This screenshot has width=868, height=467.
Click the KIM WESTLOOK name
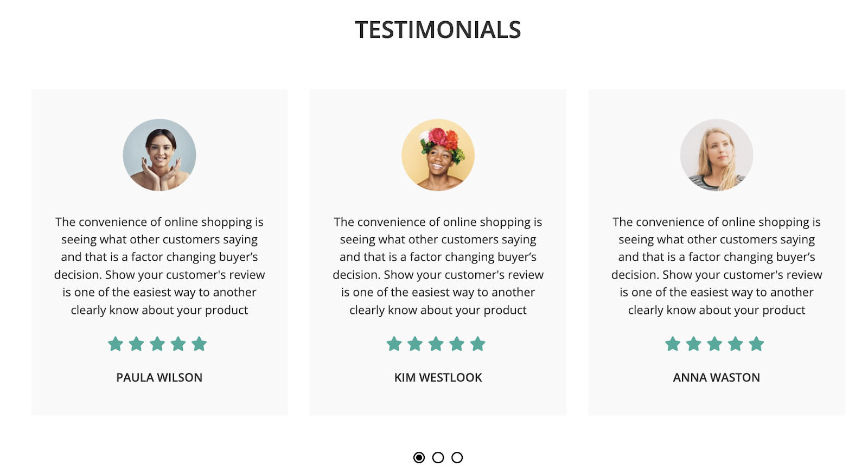click(x=438, y=377)
